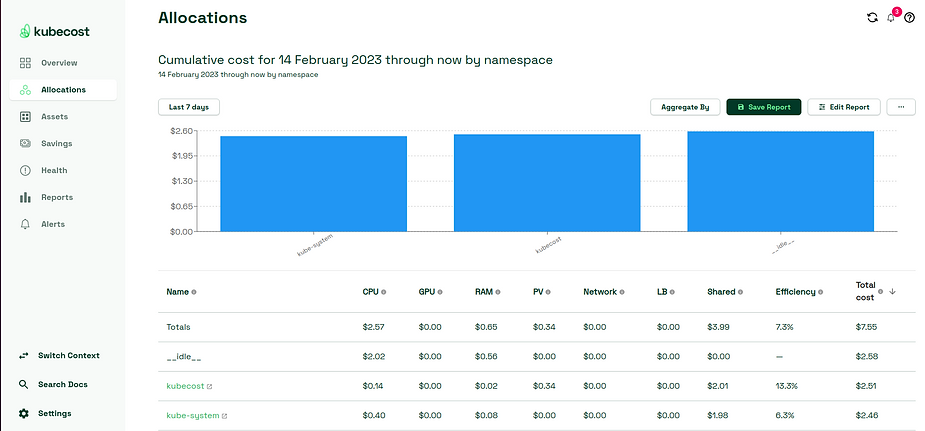
Task: Open the Savings page
Action: click(x=57, y=143)
